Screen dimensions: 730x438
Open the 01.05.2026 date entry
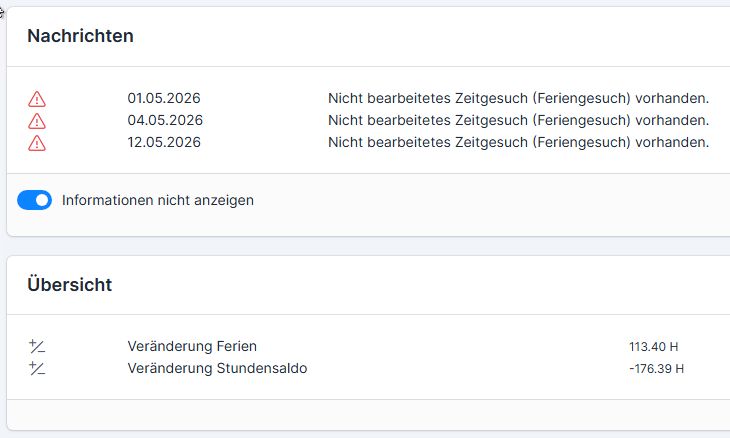pos(164,98)
